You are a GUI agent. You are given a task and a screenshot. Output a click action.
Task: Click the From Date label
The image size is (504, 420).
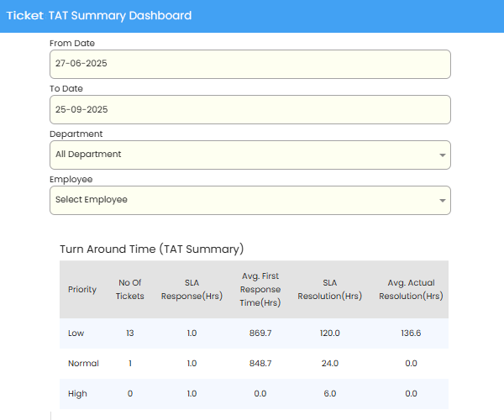coord(72,43)
